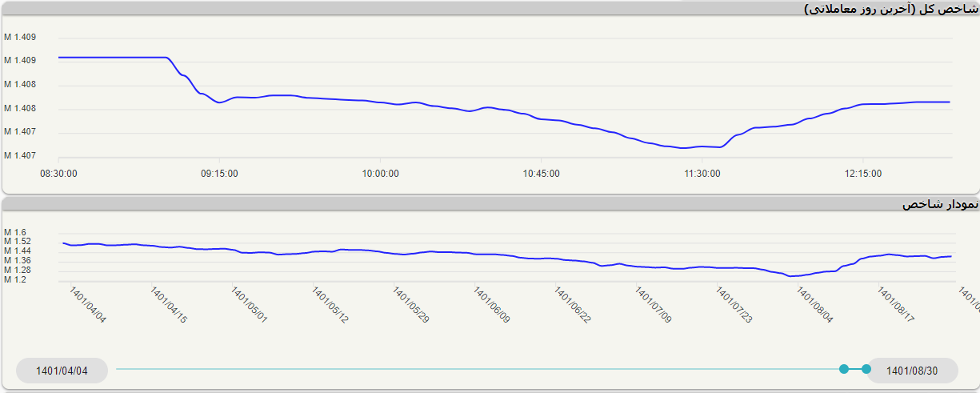Select the 1401/04/04 start date pill button
980x393 pixels.
click(x=62, y=371)
